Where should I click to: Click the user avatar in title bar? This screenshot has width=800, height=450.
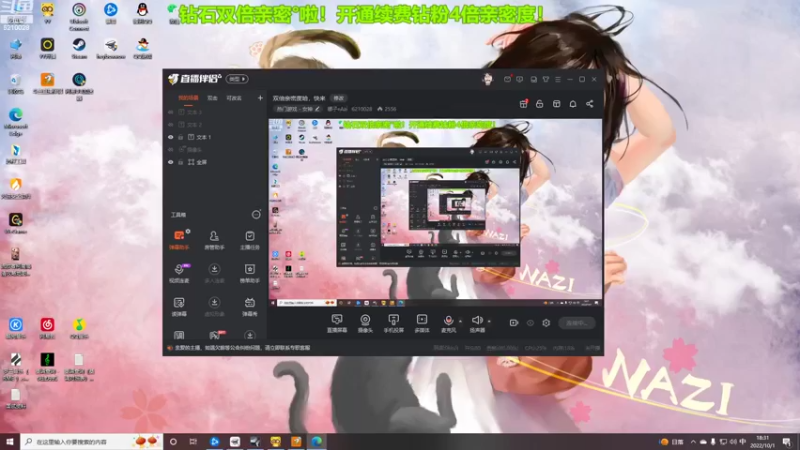click(x=488, y=79)
